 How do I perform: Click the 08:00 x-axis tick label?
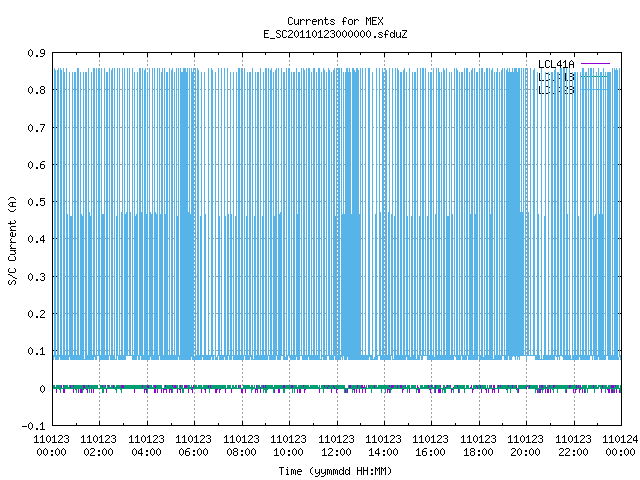point(241,452)
